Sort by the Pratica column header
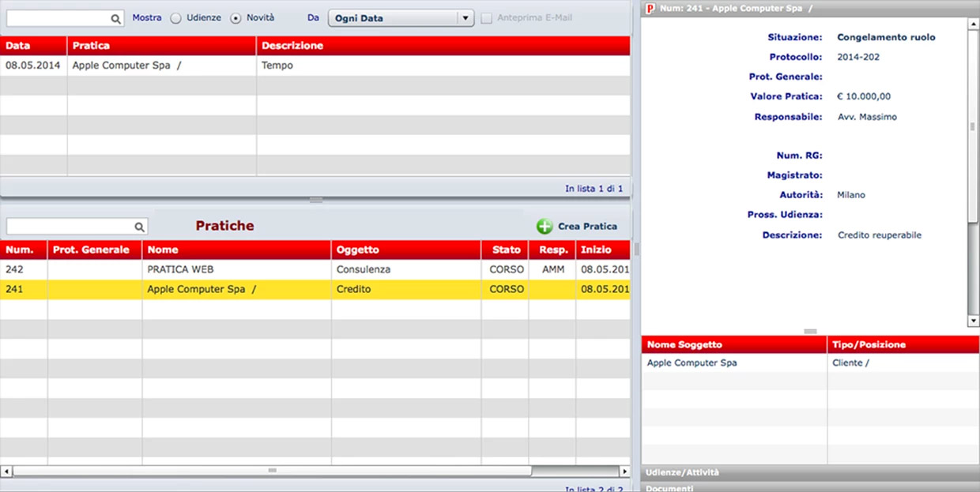Image resolution: width=980 pixels, height=492 pixels. 162,46
